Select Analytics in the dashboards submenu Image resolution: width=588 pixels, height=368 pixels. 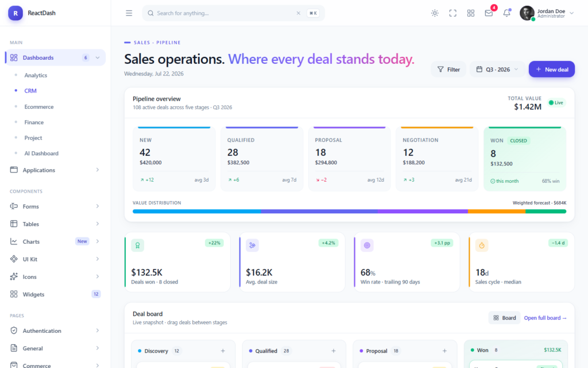[36, 75]
